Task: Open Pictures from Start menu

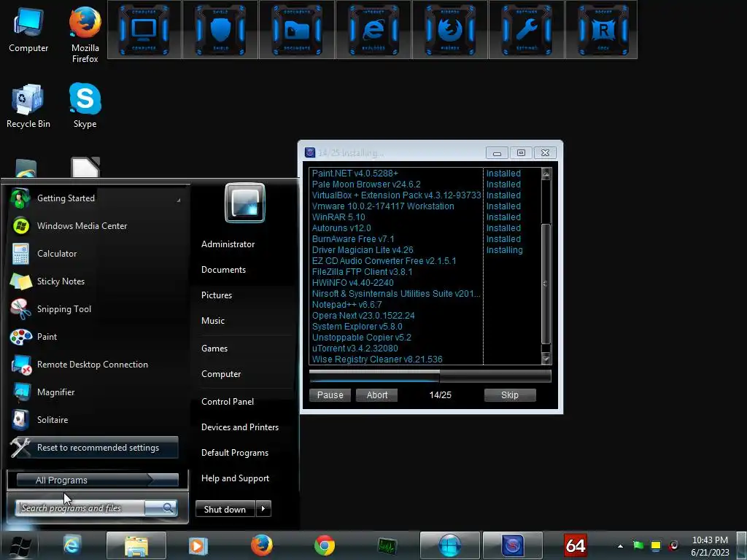Action: (216, 295)
